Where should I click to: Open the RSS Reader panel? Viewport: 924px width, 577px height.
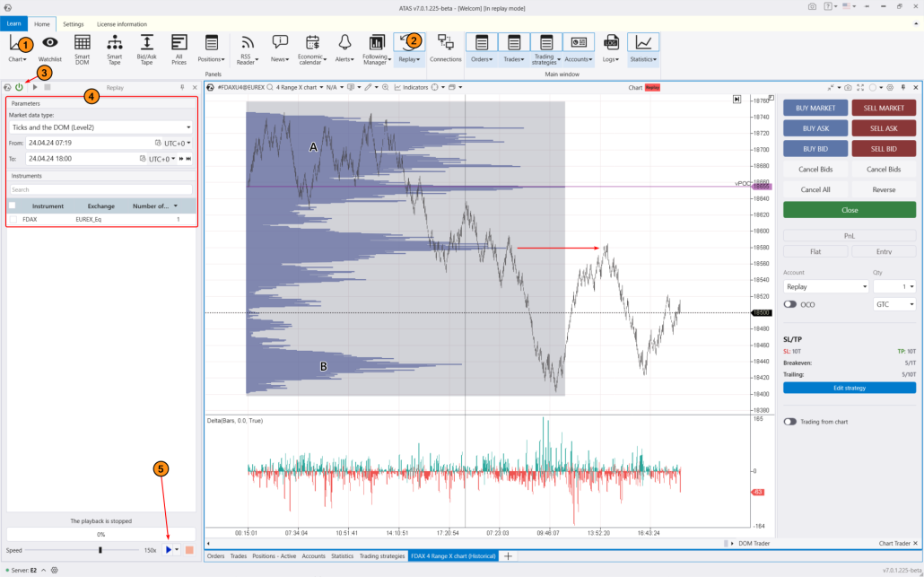pyautogui.click(x=248, y=48)
